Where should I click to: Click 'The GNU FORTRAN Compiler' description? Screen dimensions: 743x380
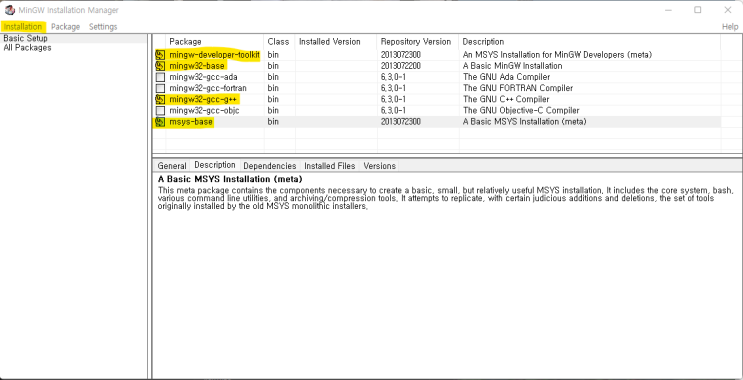click(518, 88)
